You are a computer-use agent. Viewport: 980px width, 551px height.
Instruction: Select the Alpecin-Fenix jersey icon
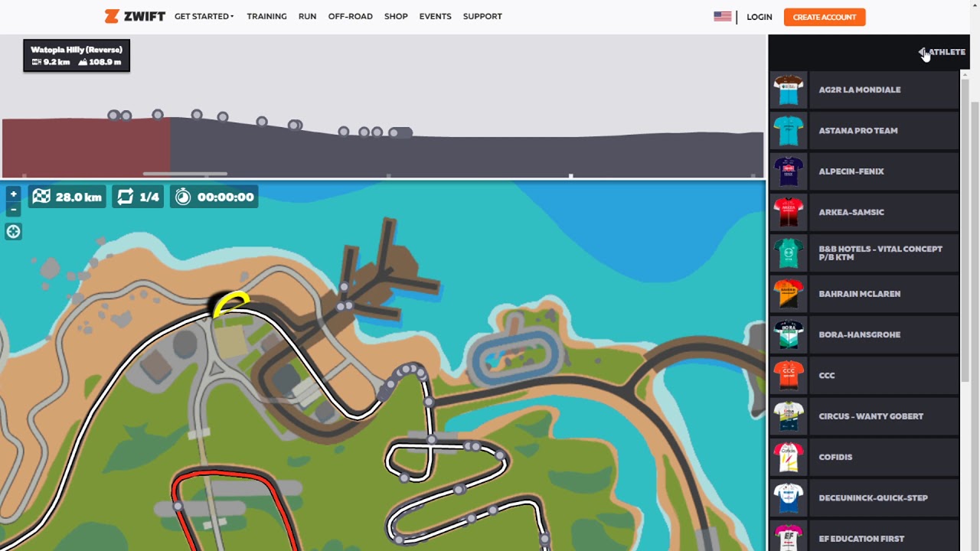point(788,171)
